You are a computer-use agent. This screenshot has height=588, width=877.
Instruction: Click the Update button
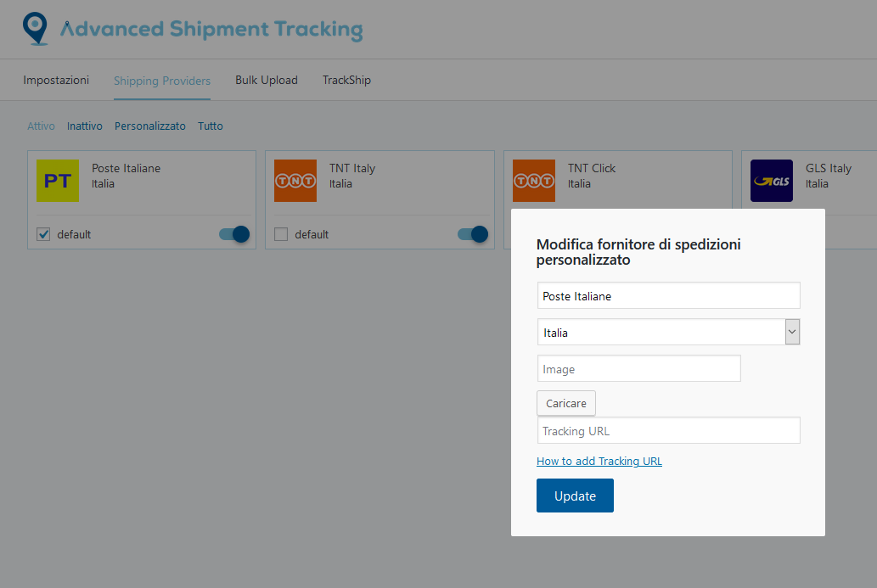(x=575, y=496)
